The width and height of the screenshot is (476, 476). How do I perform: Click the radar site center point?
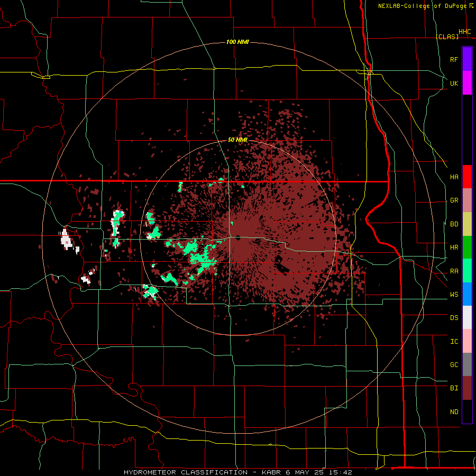237,238
